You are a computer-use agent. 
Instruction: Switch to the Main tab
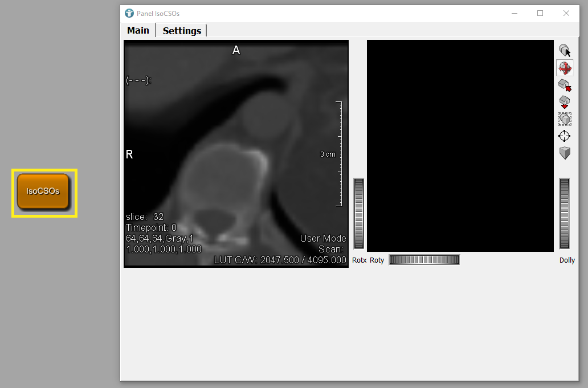coord(138,31)
